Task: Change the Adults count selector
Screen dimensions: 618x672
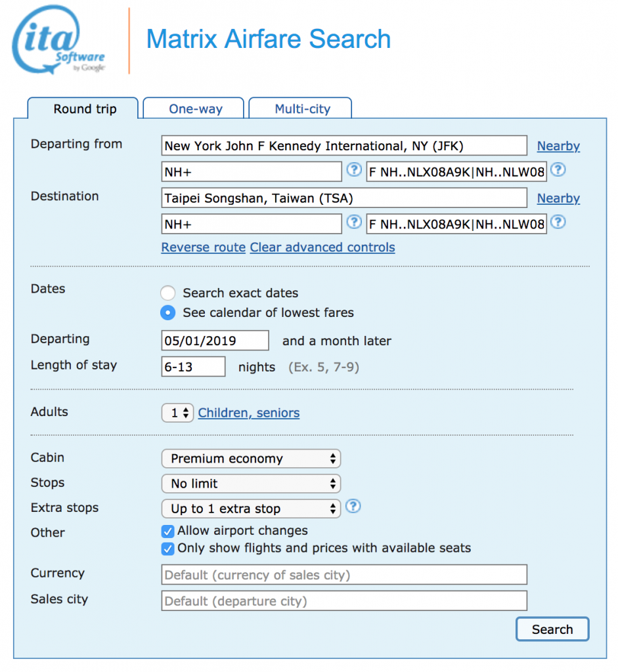Action: (177, 413)
